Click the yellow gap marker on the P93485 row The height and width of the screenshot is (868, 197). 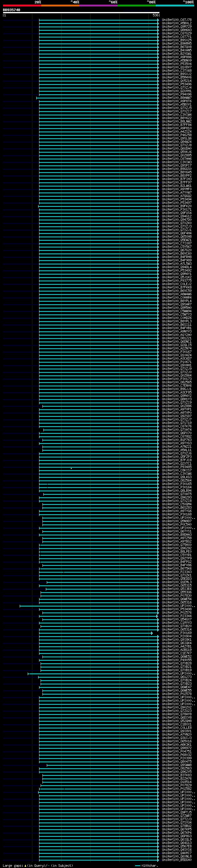click(x=71, y=468)
